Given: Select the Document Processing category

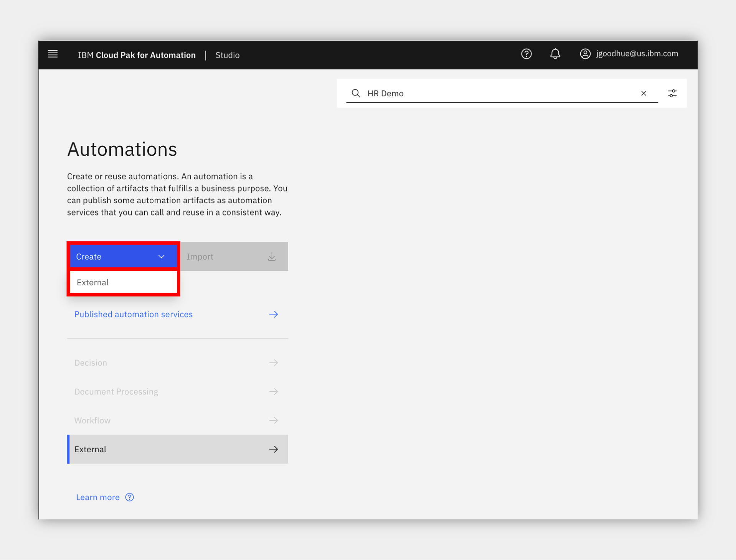Looking at the screenshot, I should [177, 392].
